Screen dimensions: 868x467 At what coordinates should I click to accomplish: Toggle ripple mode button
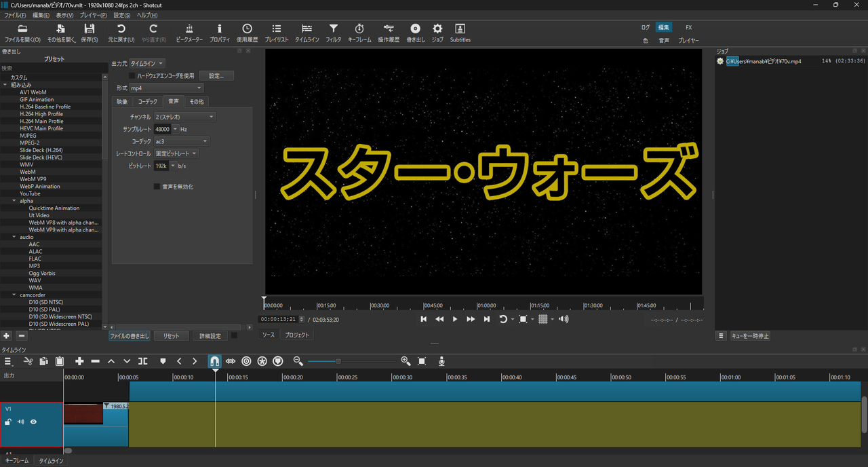pyautogui.click(x=246, y=361)
